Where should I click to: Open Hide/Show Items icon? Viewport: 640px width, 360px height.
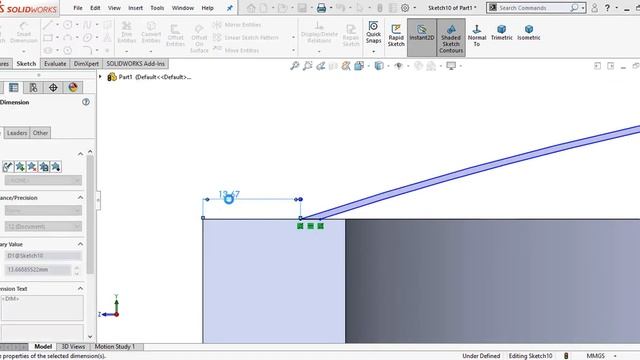tap(398, 66)
